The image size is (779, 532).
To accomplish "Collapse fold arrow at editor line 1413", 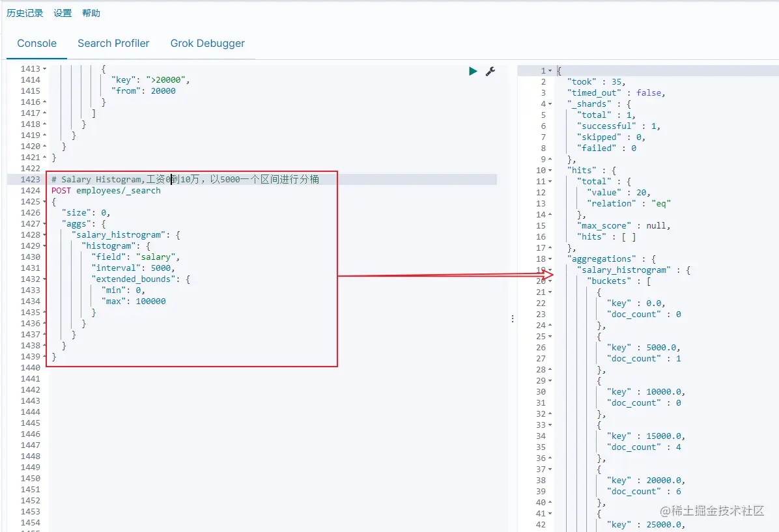I will pos(45,69).
